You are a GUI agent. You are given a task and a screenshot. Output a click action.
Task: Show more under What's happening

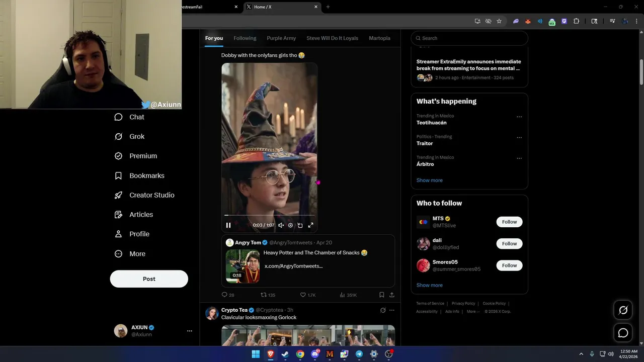(x=430, y=180)
